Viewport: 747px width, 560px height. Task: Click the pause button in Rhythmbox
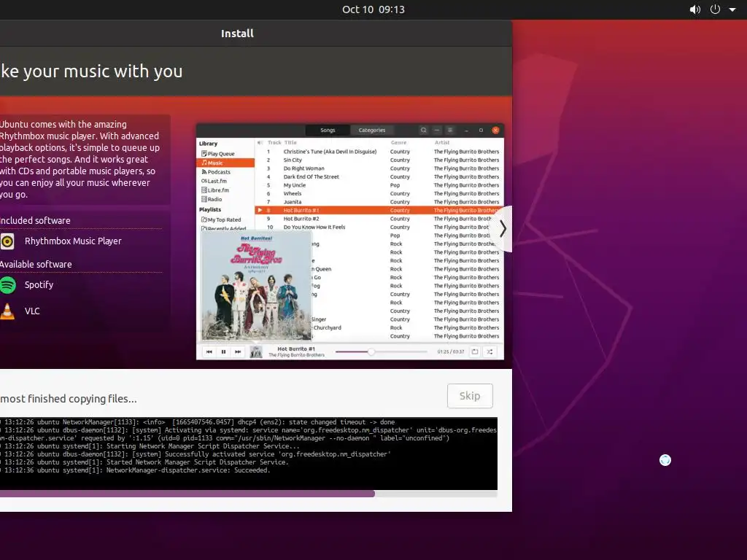coord(223,352)
